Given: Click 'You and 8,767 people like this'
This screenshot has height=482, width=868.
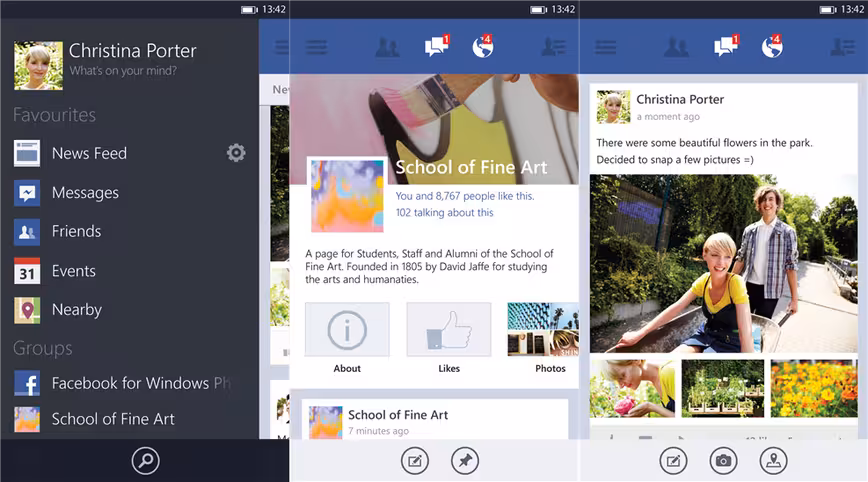Looking at the screenshot, I should (x=464, y=196).
